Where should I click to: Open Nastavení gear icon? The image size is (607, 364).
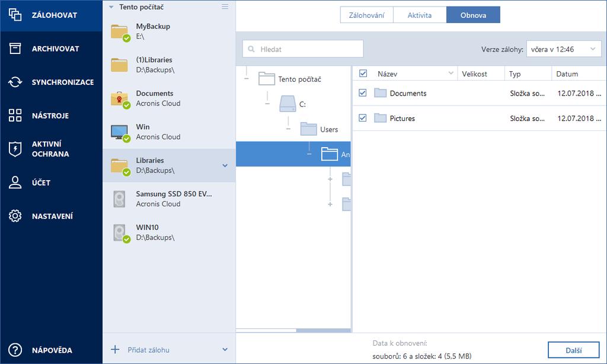[15, 216]
